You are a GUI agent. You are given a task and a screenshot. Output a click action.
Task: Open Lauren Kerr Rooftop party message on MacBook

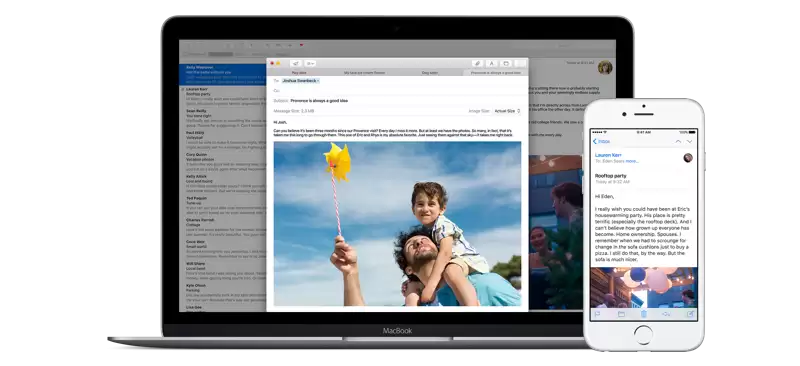222,96
